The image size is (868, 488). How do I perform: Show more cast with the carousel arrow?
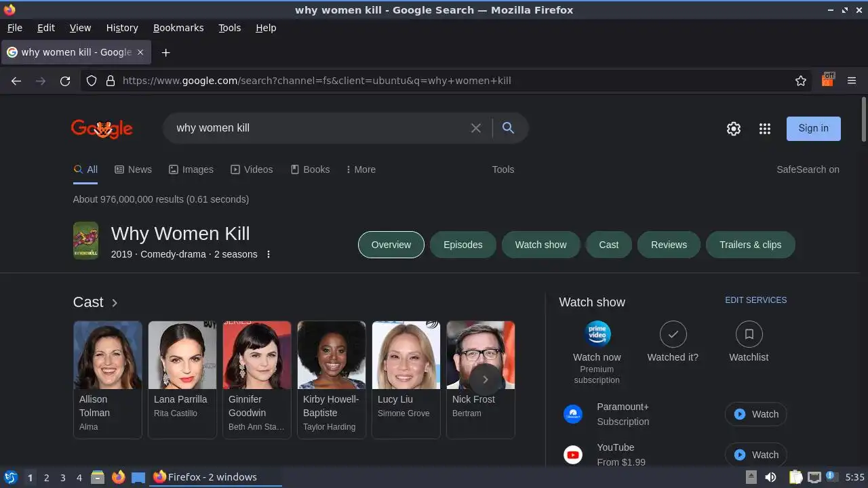[485, 380]
